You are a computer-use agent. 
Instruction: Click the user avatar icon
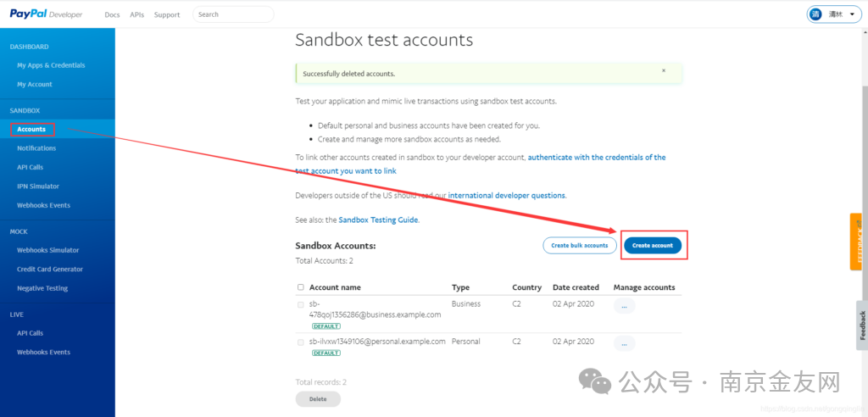click(815, 14)
